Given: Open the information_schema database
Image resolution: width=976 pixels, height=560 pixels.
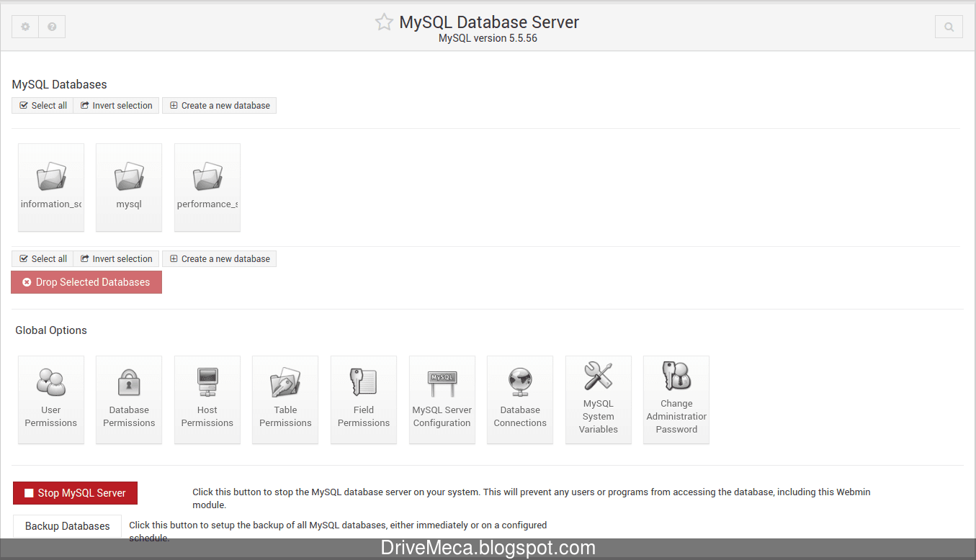Looking at the screenshot, I should 50,184.
